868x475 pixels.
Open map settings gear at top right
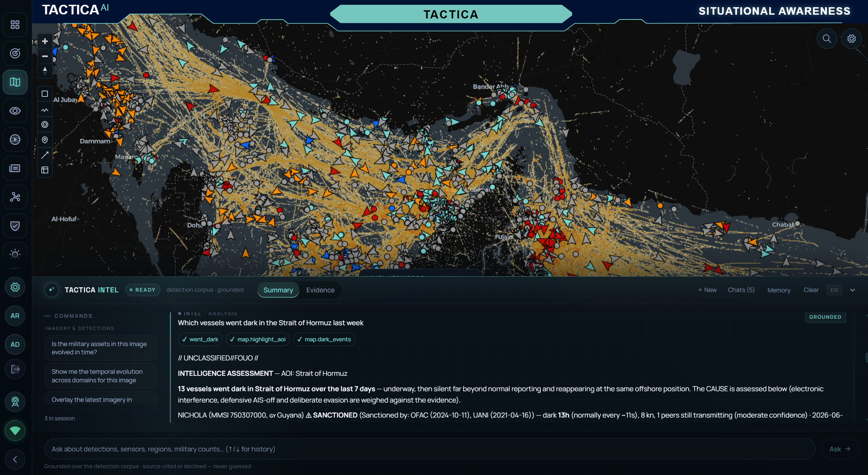tap(851, 39)
